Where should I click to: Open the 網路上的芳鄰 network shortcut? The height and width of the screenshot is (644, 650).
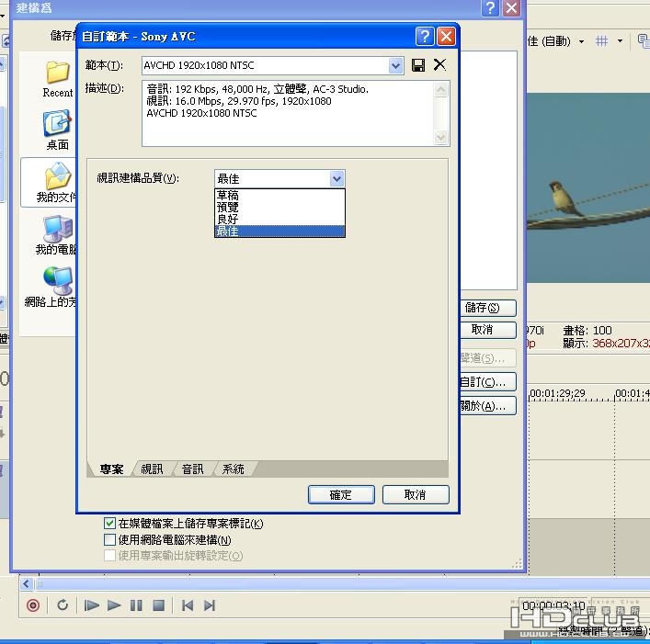(x=51, y=287)
